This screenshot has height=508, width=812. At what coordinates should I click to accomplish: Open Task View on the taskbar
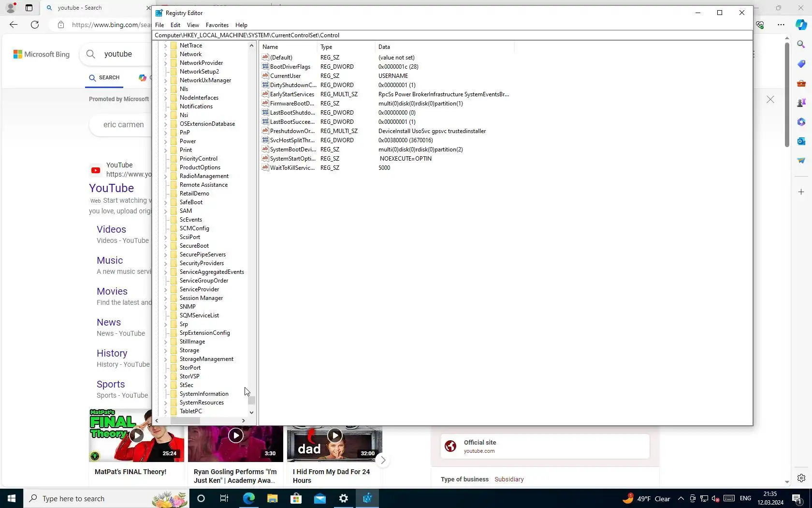click(x=224, y=498)
